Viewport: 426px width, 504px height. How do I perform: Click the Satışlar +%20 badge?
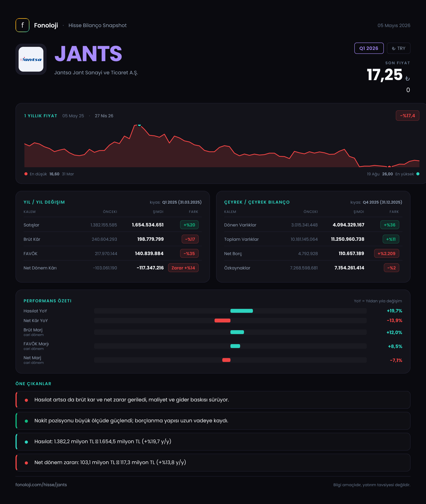point(189,225)
